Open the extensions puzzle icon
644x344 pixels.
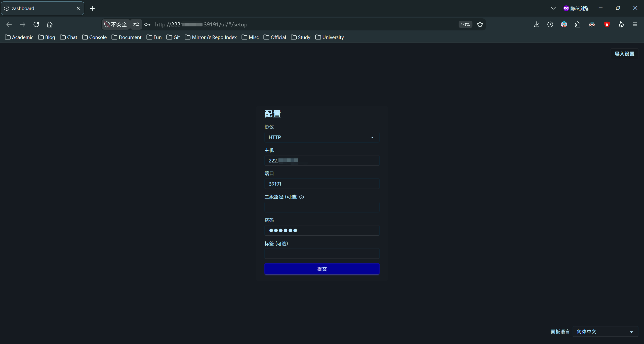(578, 24)
